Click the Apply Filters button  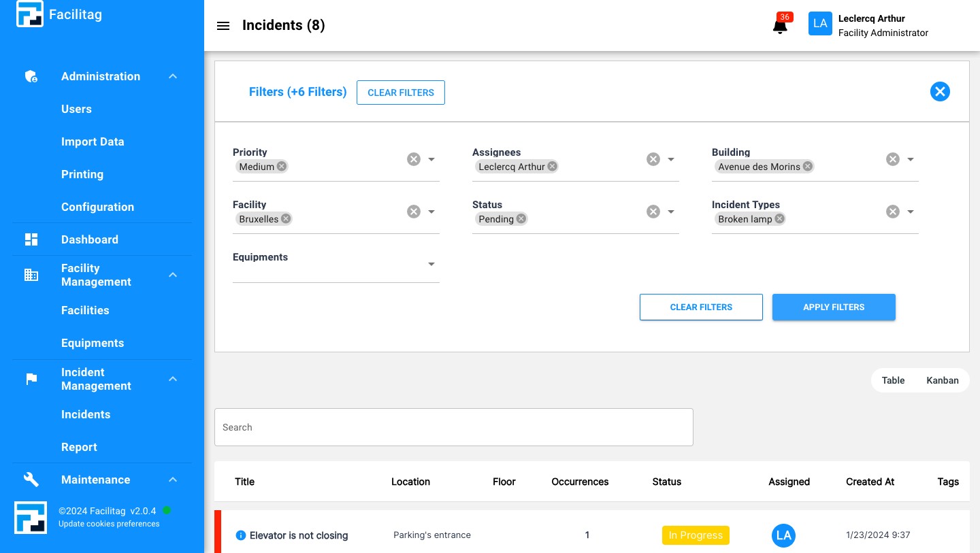point(834,307)
